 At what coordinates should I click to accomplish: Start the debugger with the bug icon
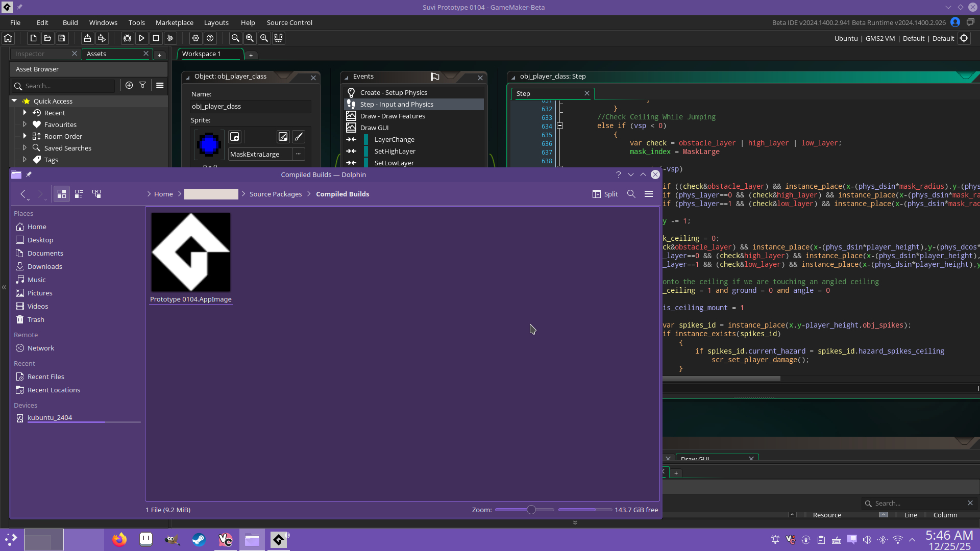click(x=127, y=38)
